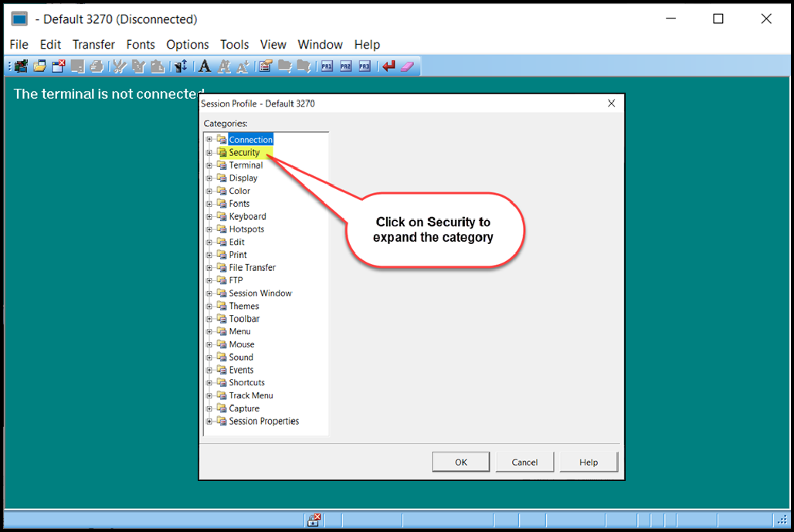Click the large A font icon

pyautogui.click(x=204, y=66)
